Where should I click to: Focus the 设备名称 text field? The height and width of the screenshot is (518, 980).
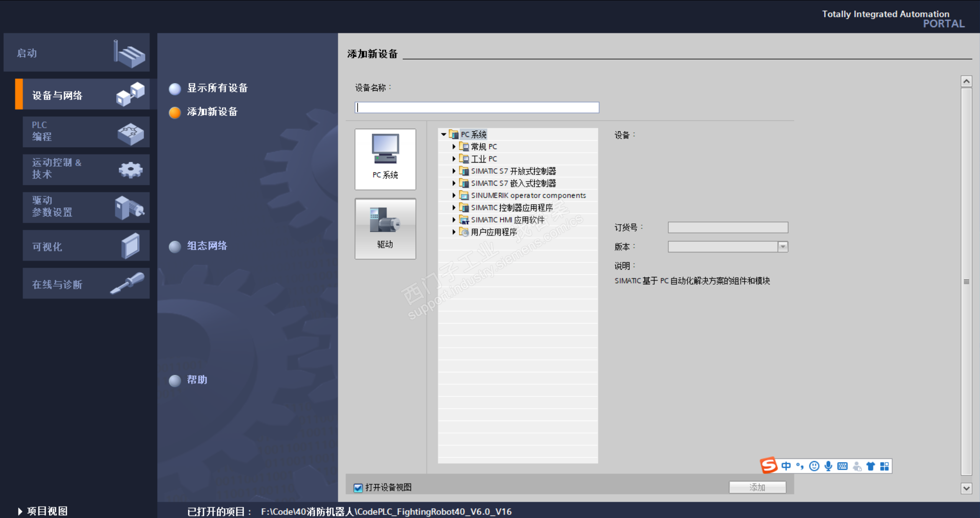coord(477,107)
